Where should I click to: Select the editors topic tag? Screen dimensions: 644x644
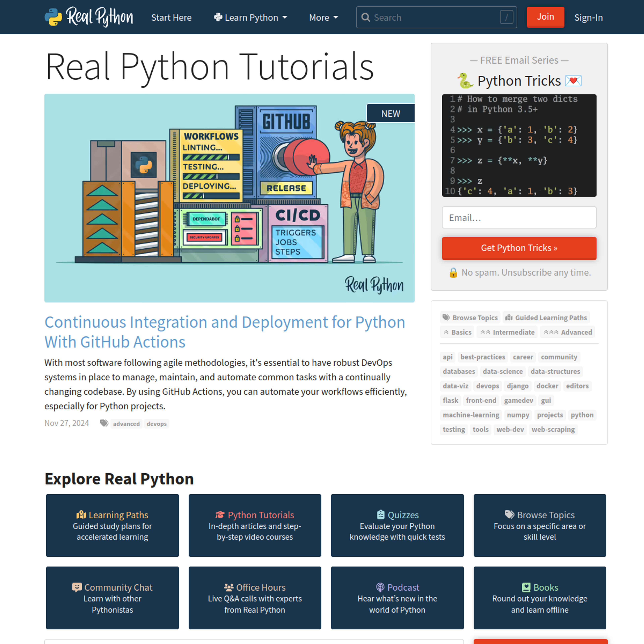pyautogui.click(x=577, y=386)
